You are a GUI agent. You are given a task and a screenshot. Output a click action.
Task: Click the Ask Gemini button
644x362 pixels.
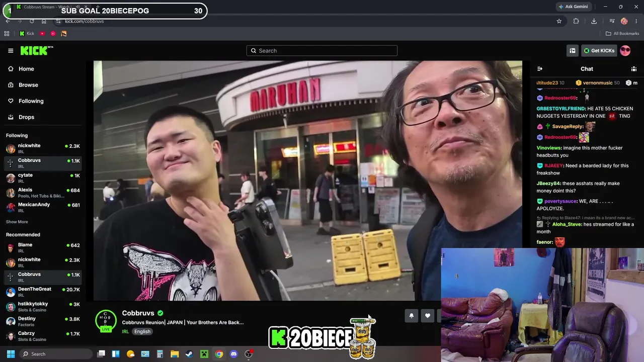[x=573, y=7]
